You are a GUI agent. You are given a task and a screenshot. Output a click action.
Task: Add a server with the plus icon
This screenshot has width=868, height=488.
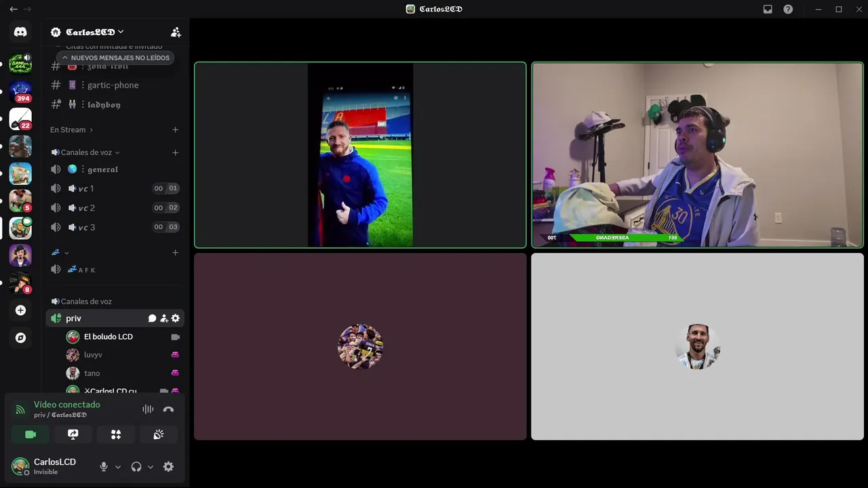pyautogui.click(x=20, y=310)
